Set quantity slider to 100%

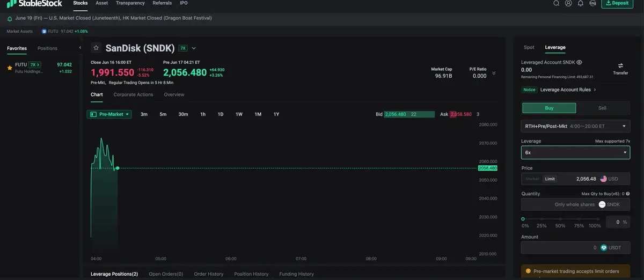(597, 219)
